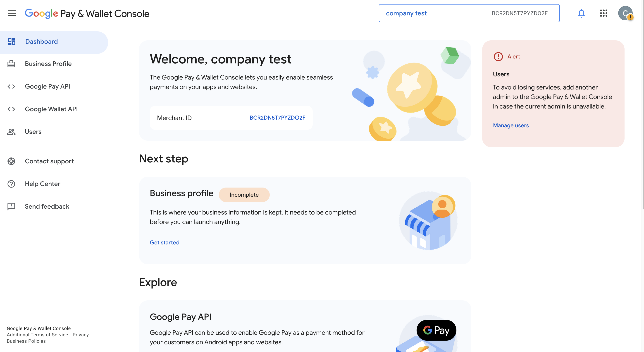Click the Incomplete status badge

click(244, 195)
